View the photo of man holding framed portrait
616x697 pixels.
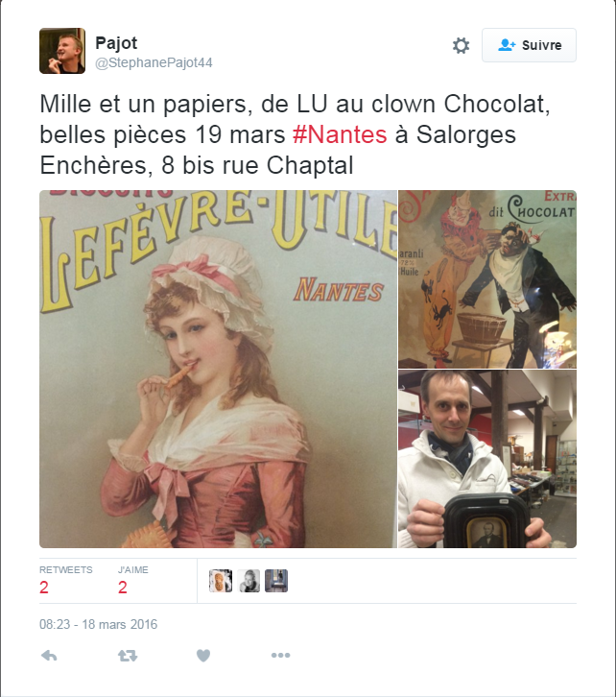click(487, 459)
